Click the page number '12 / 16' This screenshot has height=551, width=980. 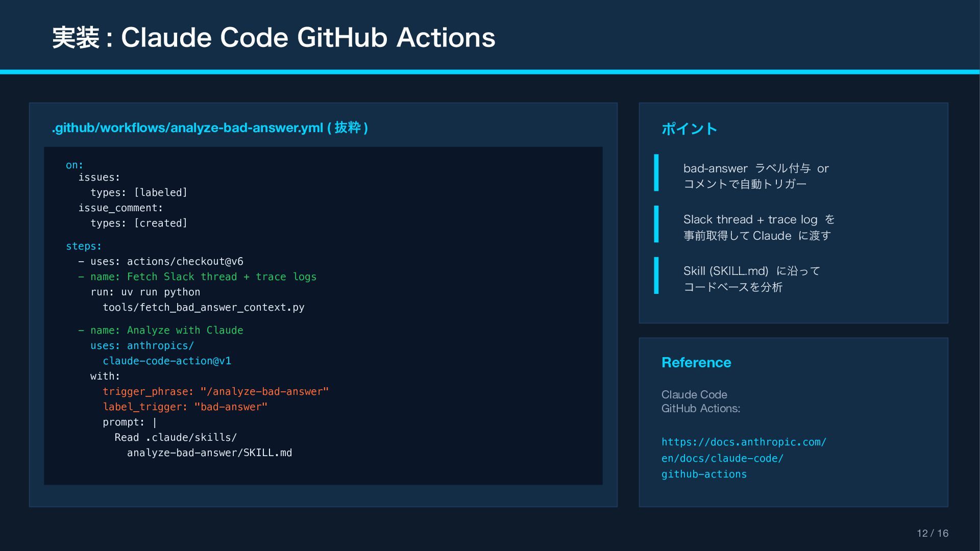[932, 533]
